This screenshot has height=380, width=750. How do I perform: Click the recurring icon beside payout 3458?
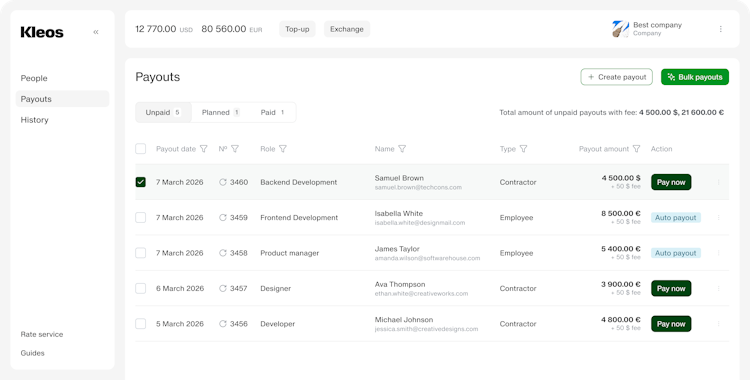pos(222,253)
